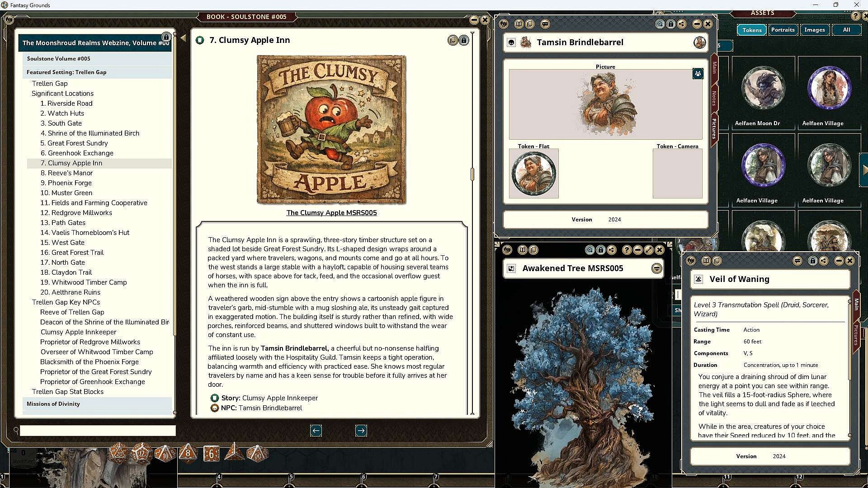The height and width of the screenshot is (488, 868).
Task: Collapse Trellen Gap Key NPCs group
Action: (x=66, y=302)
